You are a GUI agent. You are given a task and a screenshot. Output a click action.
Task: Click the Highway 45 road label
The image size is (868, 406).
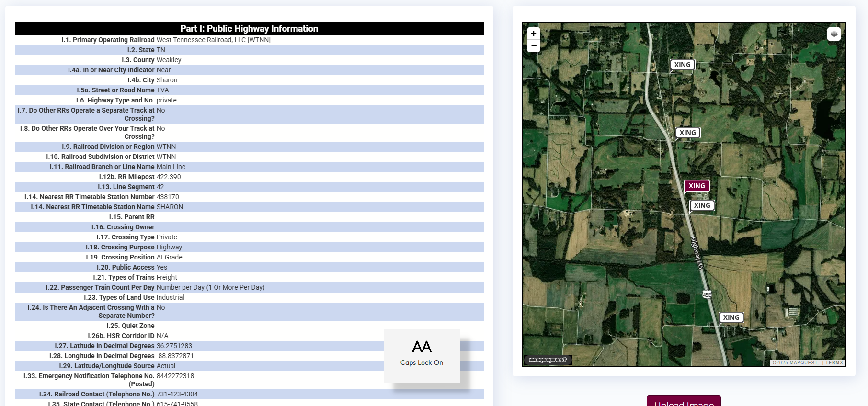pos(697,252)
